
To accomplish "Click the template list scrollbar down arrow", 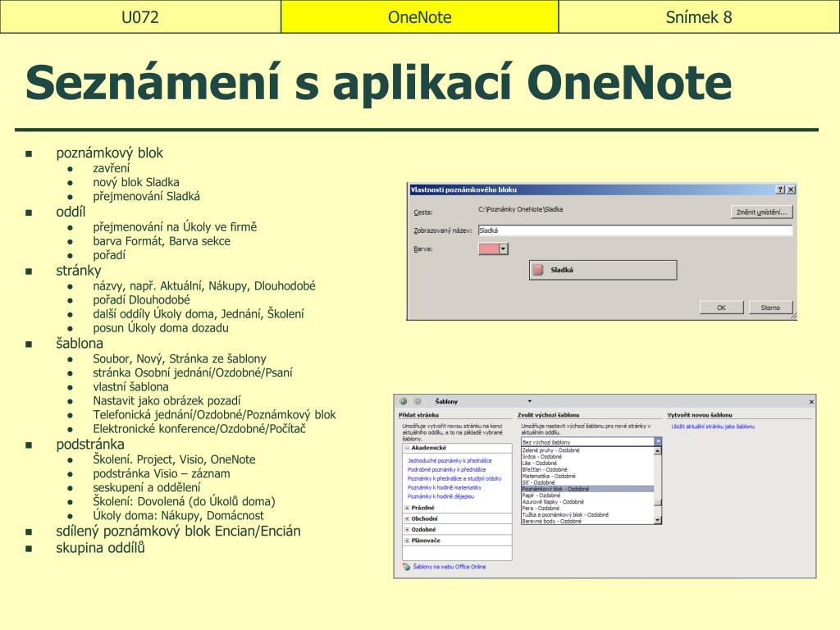I will (x=658, y=520).
